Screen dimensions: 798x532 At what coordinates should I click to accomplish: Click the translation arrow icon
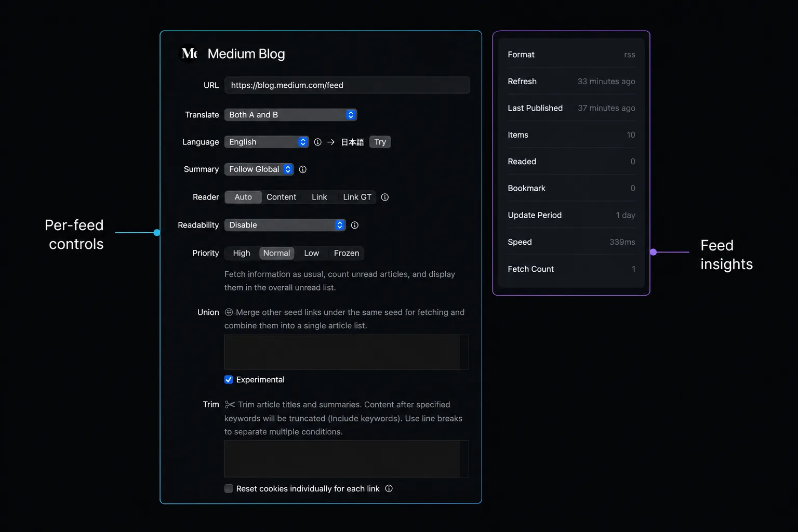[331, 142]
